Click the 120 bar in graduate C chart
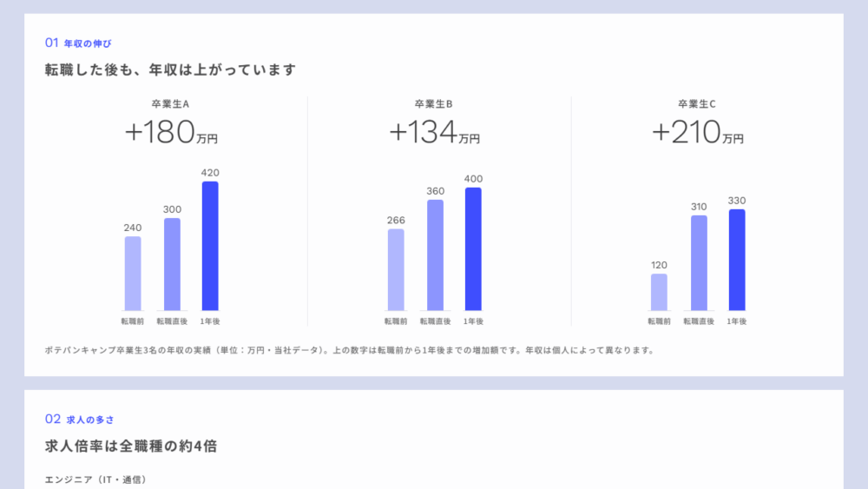This screenshot has width=868, height=489. [660, 293]
